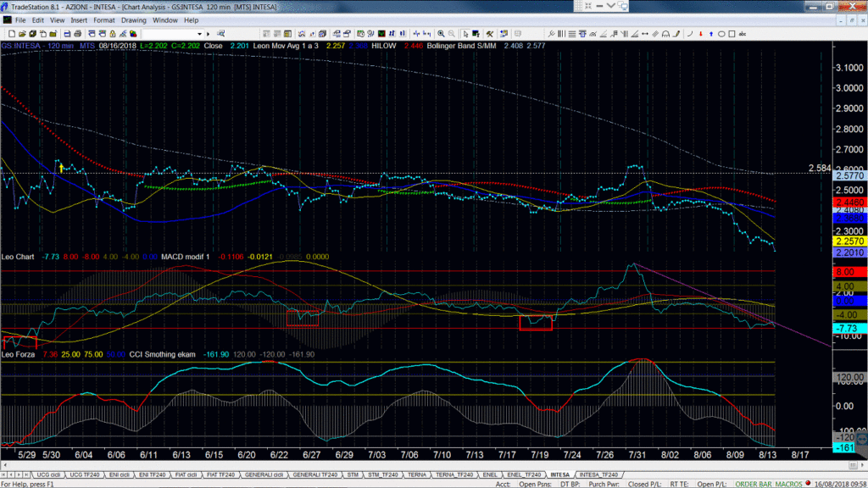Select the pointer arrow tool
Viewport: 868px width, 488px height.
point(465,34)
